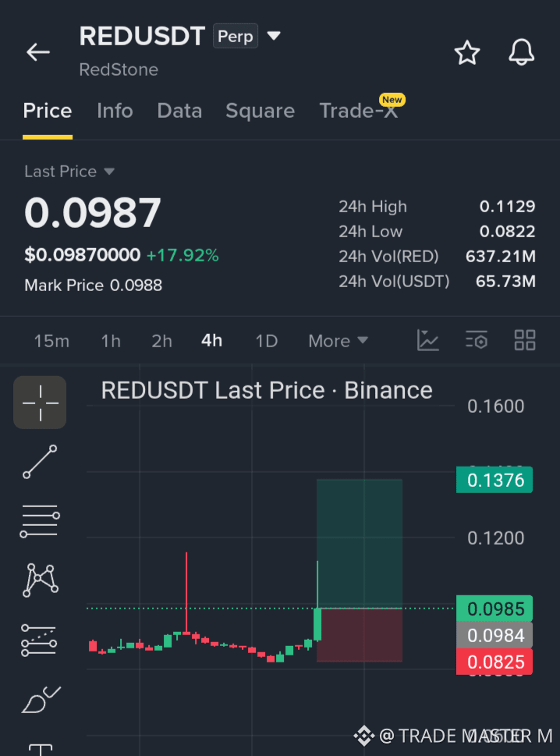Tap the 0.1200 price axis label
Viewport: 560px width, 756px height.
(x=495, y=538)
